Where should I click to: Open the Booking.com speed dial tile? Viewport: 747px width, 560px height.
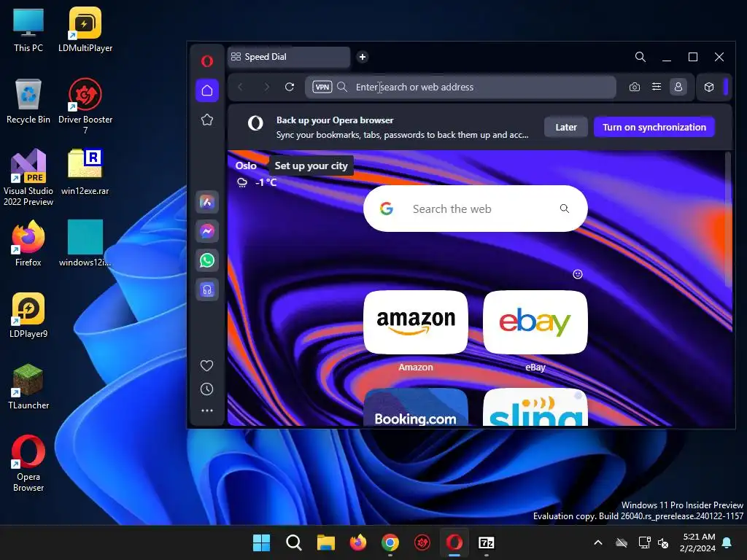coord(415,407)
